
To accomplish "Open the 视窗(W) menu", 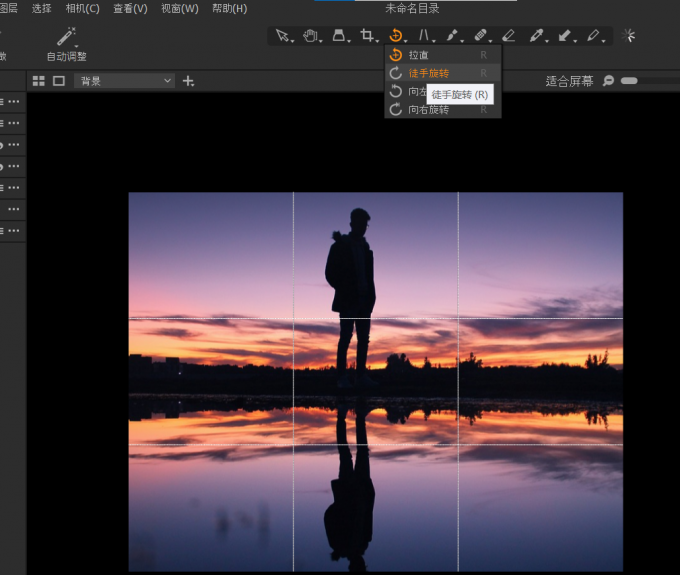I will point(180,8).
